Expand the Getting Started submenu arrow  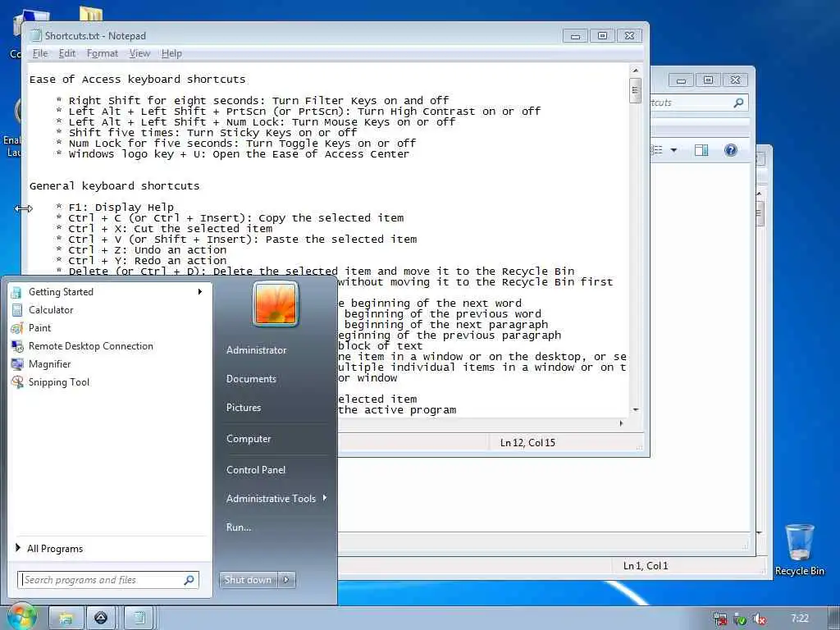click(200, 292)
